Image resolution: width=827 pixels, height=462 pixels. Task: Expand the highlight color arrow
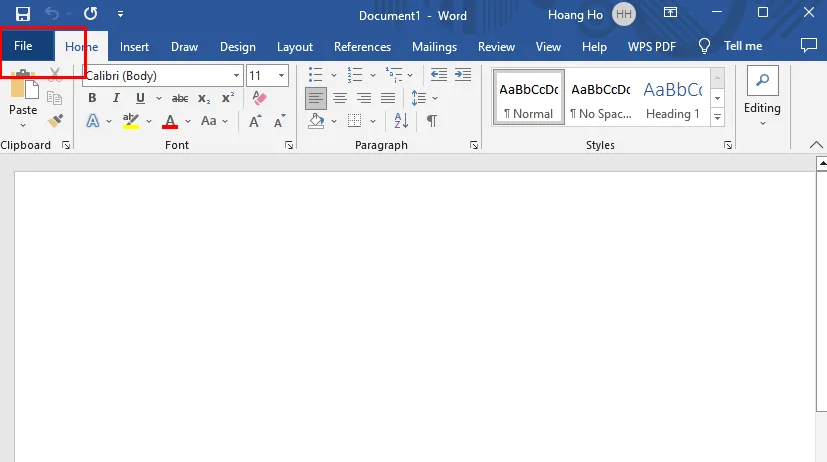coord(149,121)
